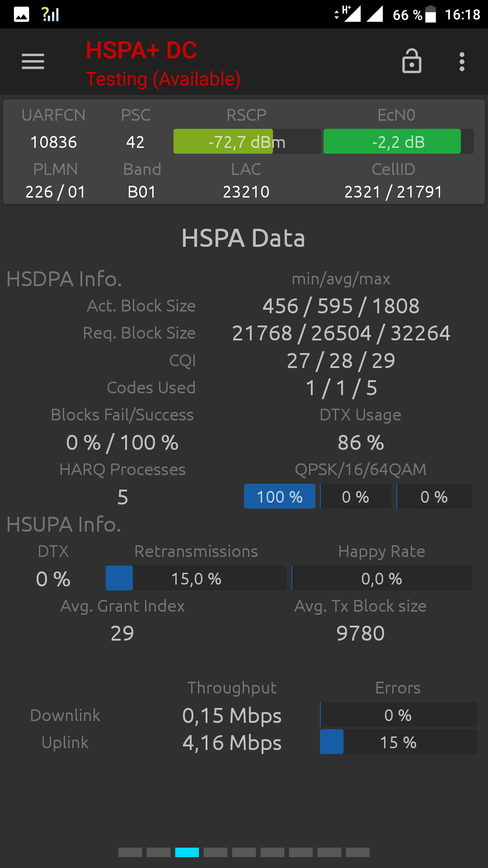Tap the highlighted third page indicator

(187, 853)
